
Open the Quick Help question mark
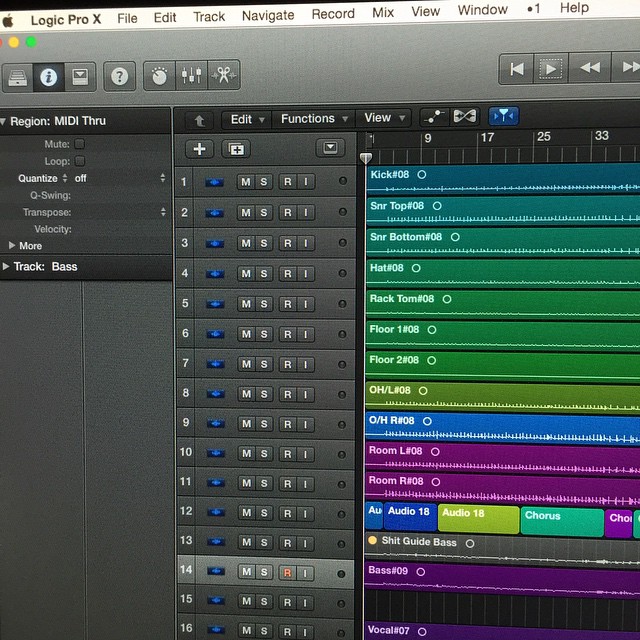tap(119, 76)
